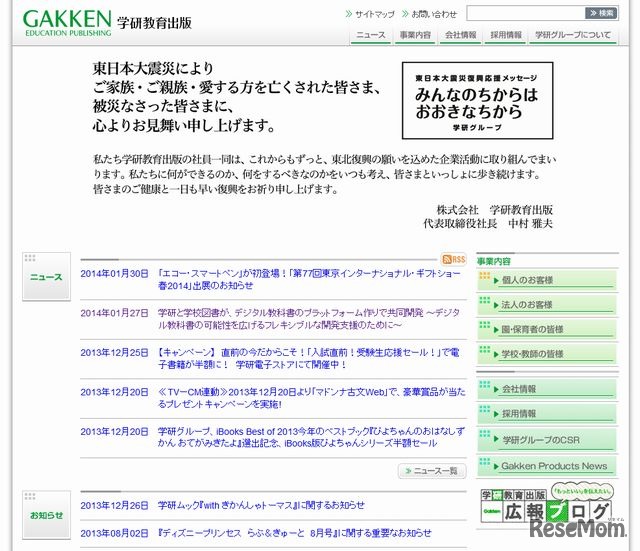Select the 会社情報 navigation tab

[x=460, y=36]
